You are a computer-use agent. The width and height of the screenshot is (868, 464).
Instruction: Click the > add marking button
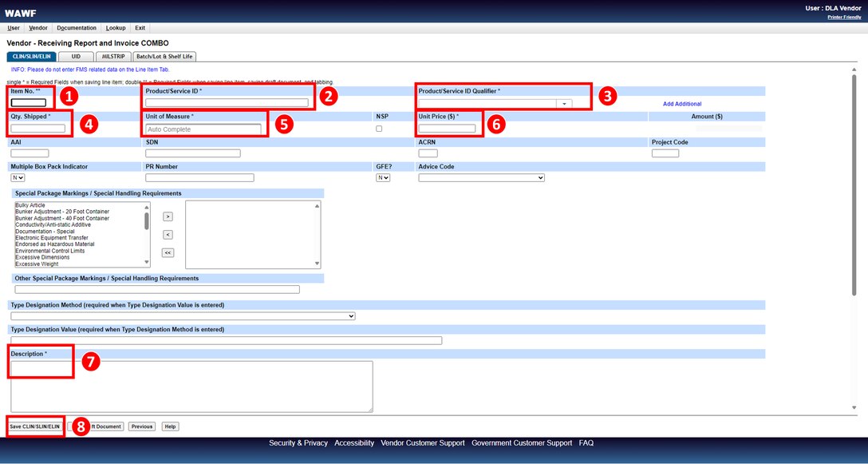click(168, 216)
